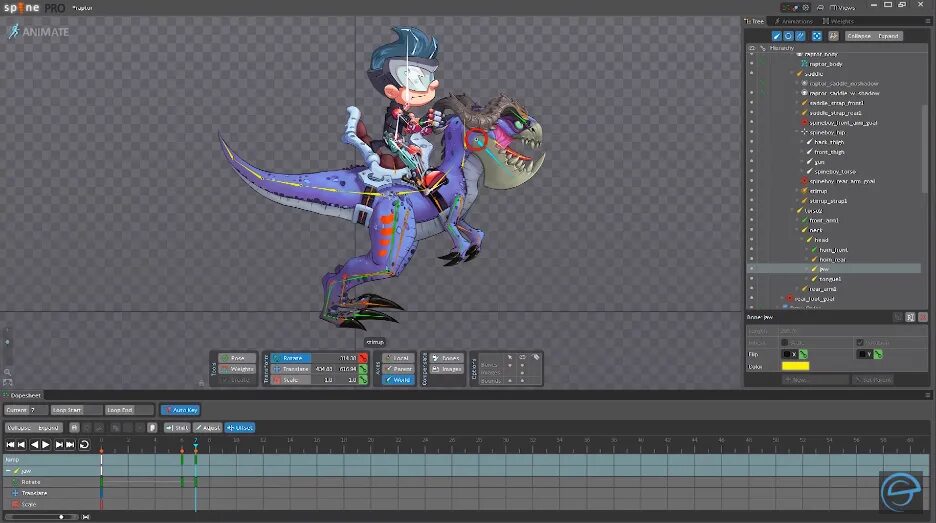The height and width of the screenshot is (523, 936).
Task: Click the lock rows icon in dopesheet toolbar
Action: click(74, 427)
